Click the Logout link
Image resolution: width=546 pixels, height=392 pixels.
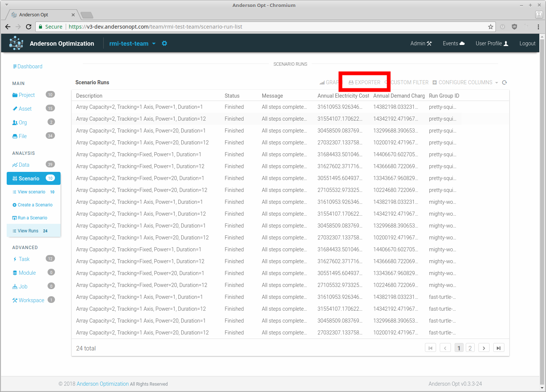click(x=527, y=43)
